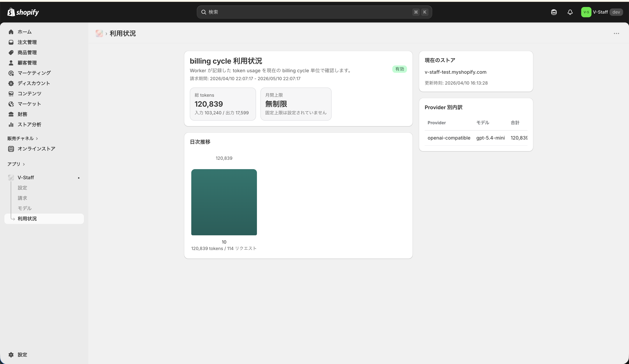This screenshot has width=629, height=364.
Task: Click the 有効 status badge
Action: 399,69
